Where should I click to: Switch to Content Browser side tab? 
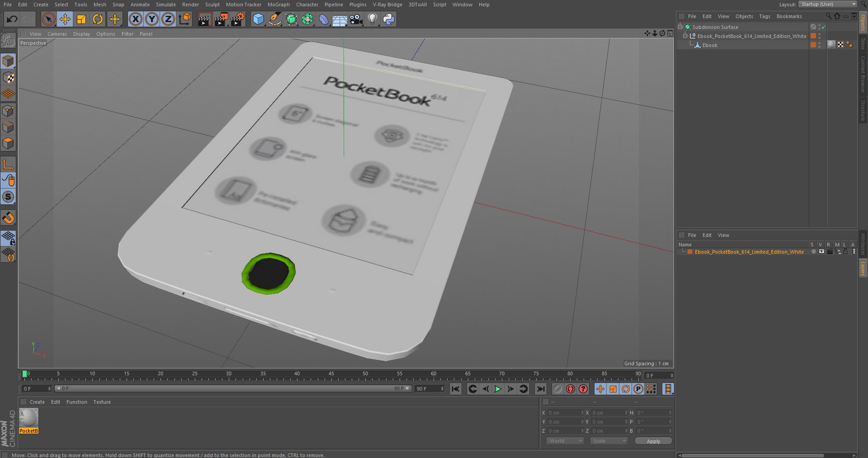[x=863, y=74]
